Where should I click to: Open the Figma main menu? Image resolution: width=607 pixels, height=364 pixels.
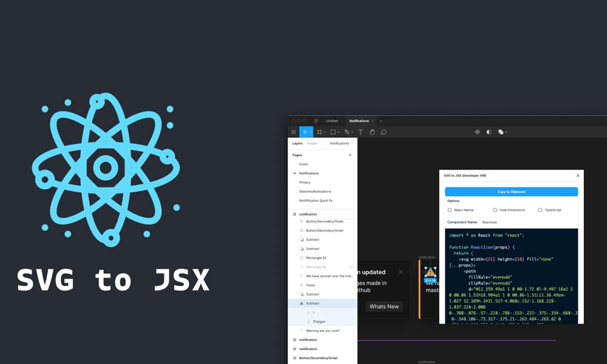point(294,132)
